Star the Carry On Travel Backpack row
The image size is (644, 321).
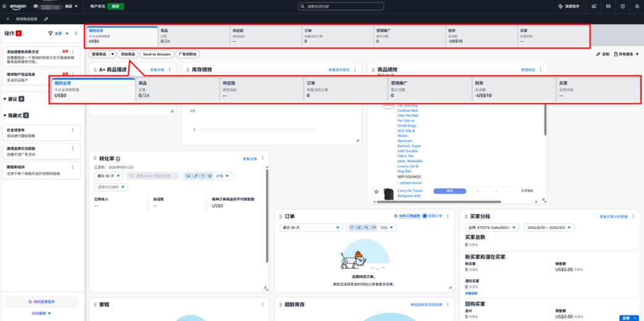pos(376,192)
